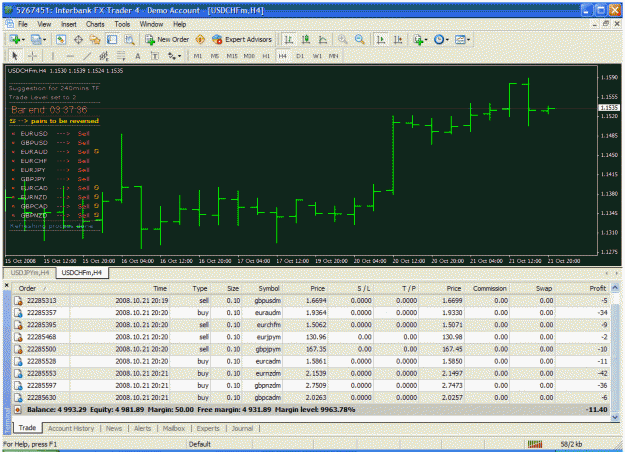
Task: Open the Insert menu
Action: coord(69,24)
